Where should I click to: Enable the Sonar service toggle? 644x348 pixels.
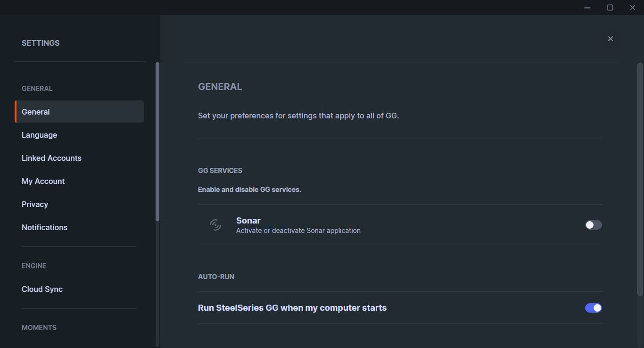594,225
